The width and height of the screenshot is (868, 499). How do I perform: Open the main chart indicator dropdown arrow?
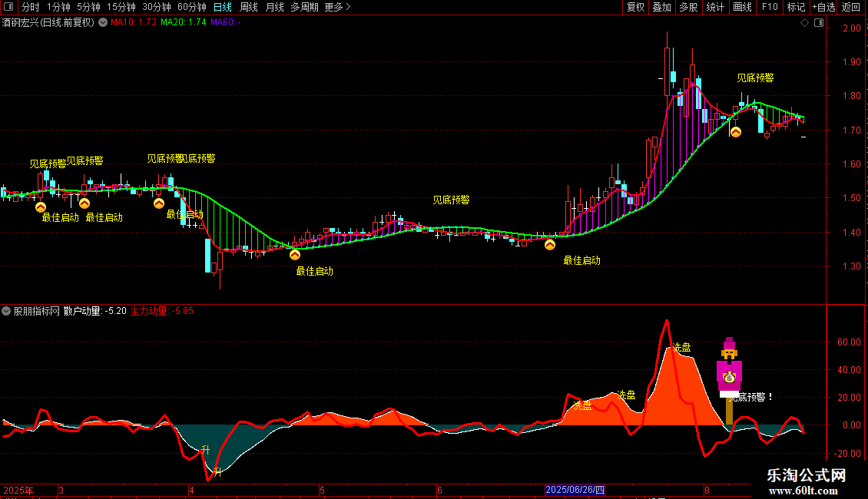point(103,23)
